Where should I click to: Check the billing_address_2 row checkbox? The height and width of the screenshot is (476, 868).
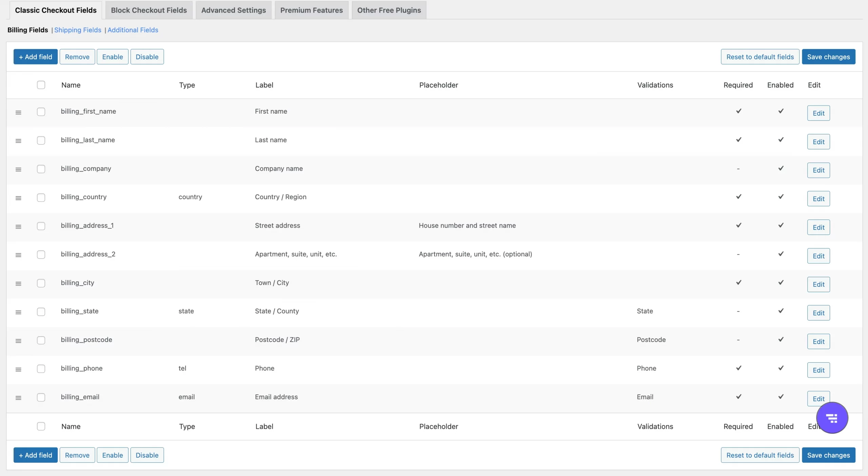41,254
